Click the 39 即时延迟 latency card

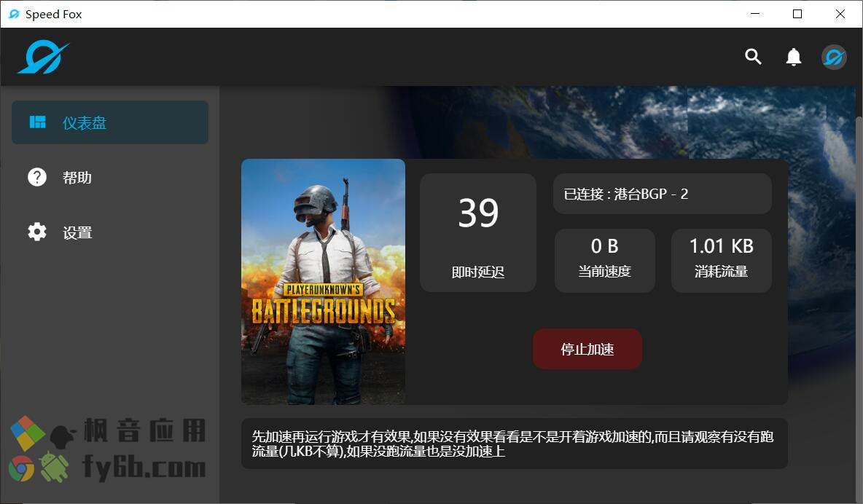coord(477,233)
